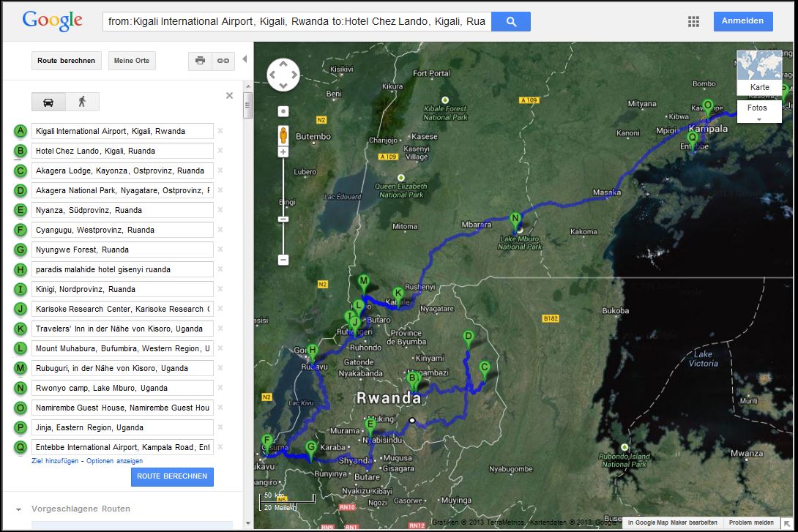
Task: Click the green A marker in list
Action: coord(20,131)
